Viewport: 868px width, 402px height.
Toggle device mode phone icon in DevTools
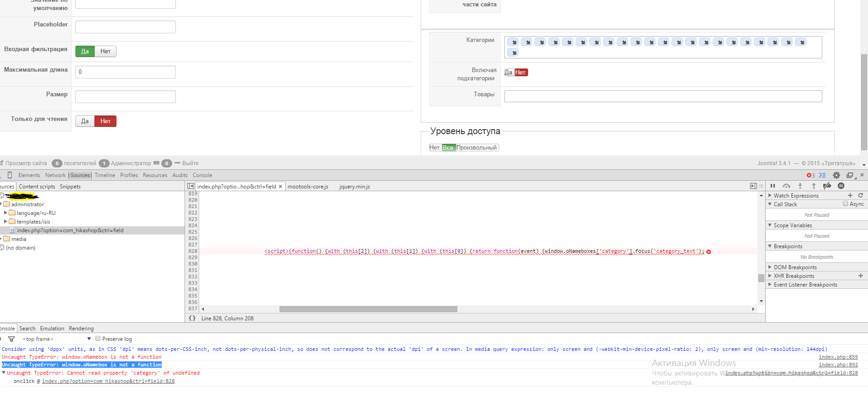tap(10, 175)
